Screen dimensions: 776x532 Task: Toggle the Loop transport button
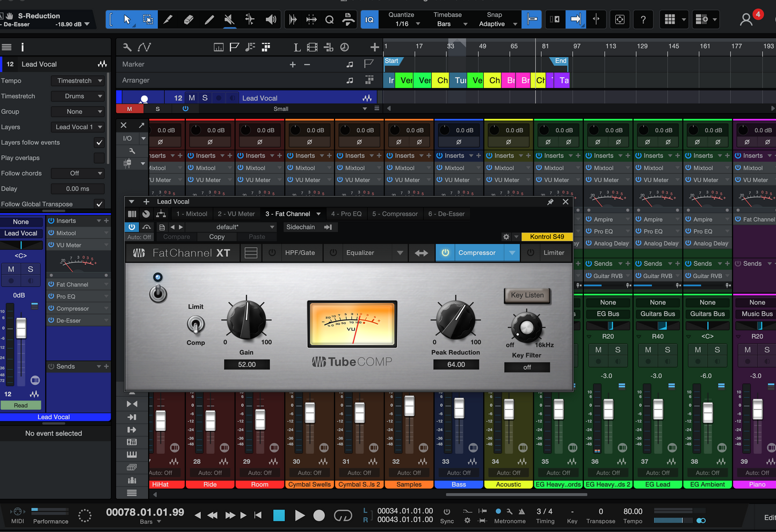(343, 516)
